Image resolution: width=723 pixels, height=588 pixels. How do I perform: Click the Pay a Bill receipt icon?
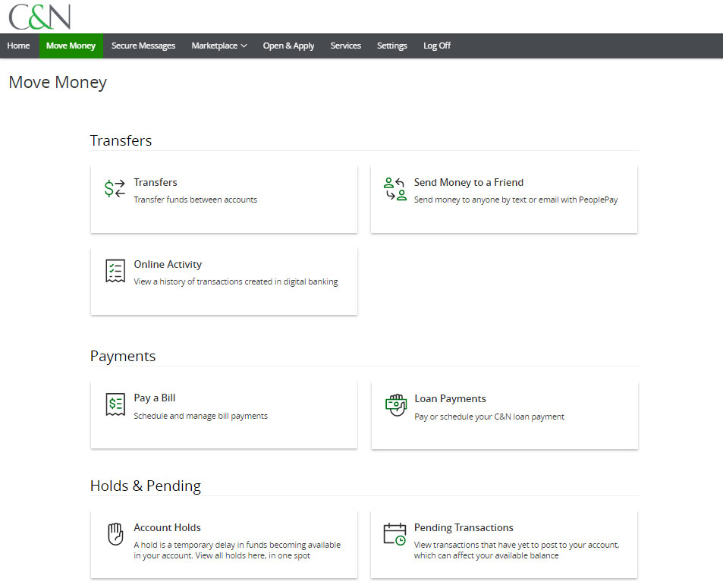[115, 404]
